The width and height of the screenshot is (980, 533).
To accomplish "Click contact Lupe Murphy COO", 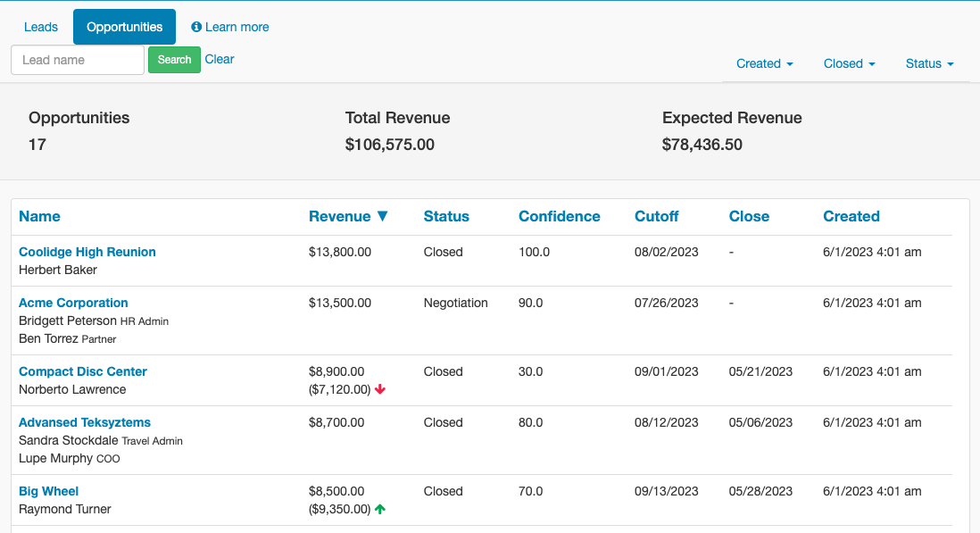I will point(70,458).
